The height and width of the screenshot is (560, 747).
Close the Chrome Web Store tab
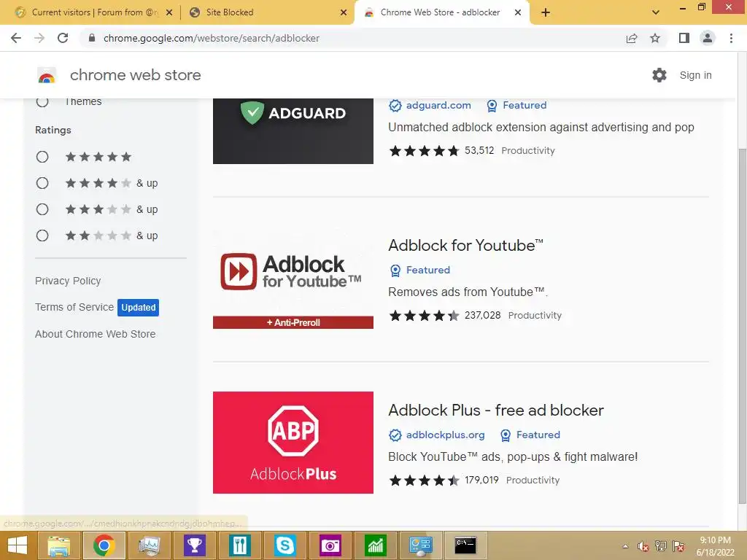point(518,12)
